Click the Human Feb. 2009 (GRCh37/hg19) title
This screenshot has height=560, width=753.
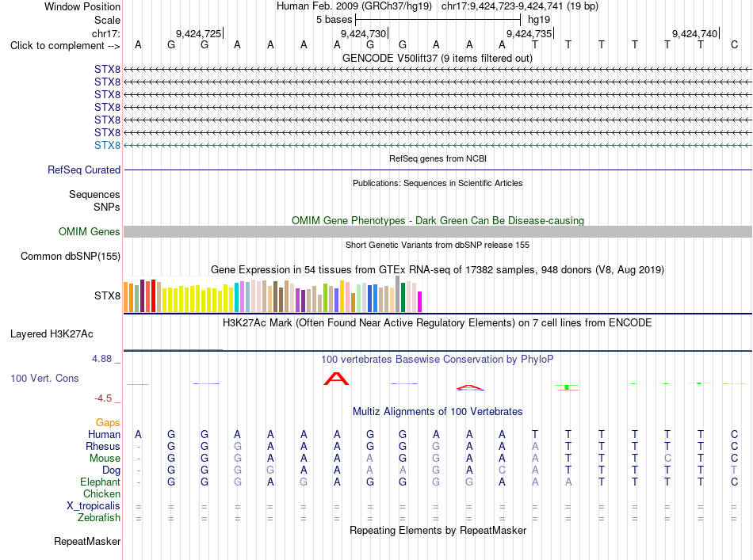click(x=354, y=6)
